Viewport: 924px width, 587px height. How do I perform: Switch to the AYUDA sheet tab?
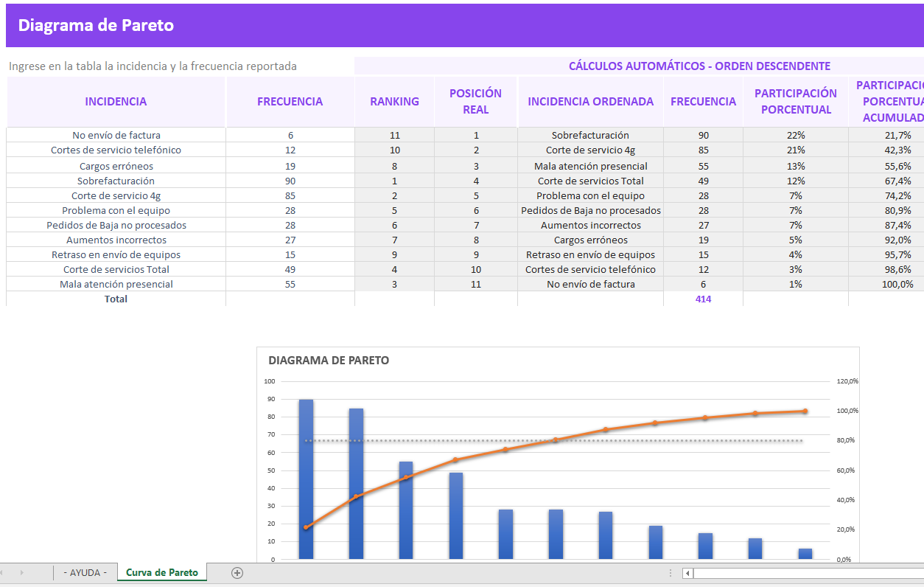pos(83,572)
